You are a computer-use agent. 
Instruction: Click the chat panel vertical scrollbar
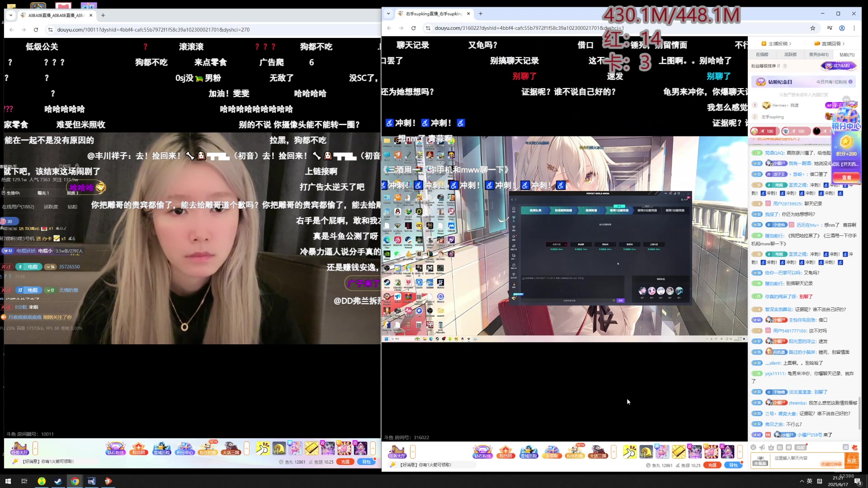859,413
